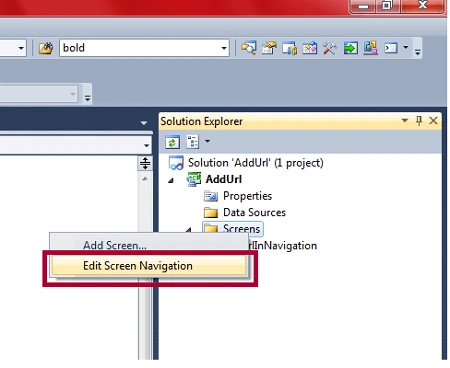This screenshot has height=368, width=450.
Task: Click the Object Browser toolbar icon
Action: (310, 48)
